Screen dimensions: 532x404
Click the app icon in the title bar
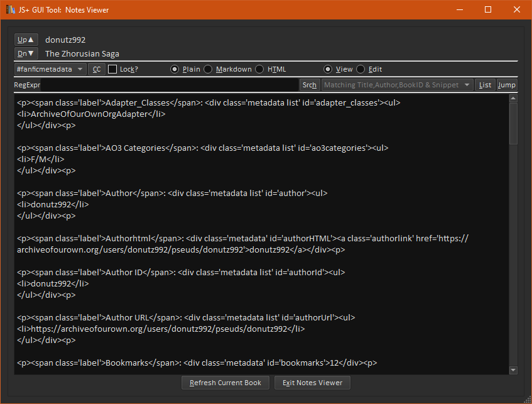click(x=11, y=10)
